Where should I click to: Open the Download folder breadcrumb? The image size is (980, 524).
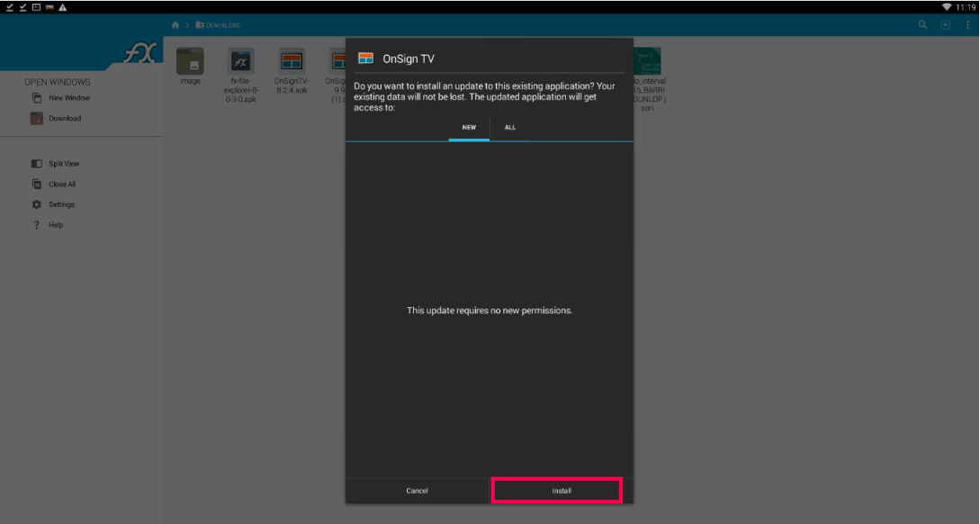[x=218, y=25]
